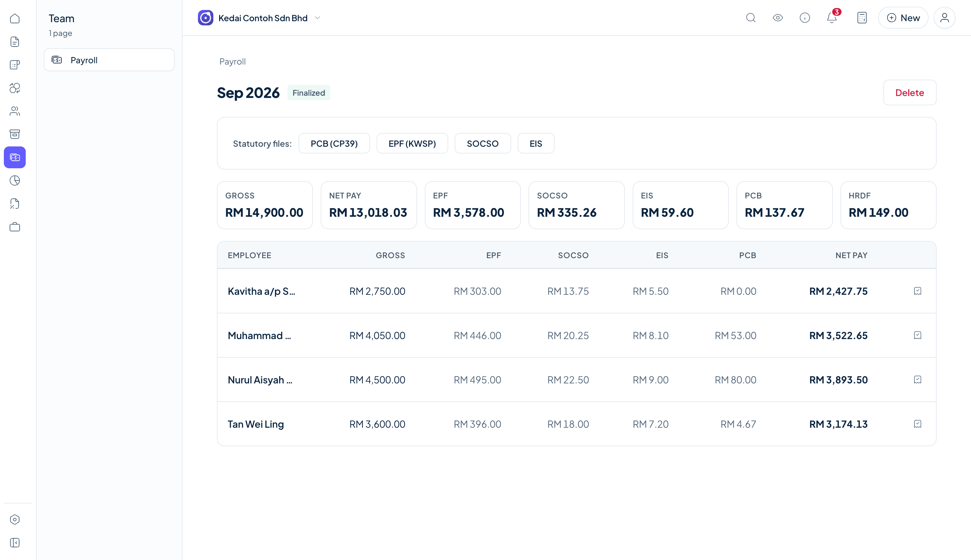Click the SOCSO RM 335.26 summary card

[x=576, y=205]
